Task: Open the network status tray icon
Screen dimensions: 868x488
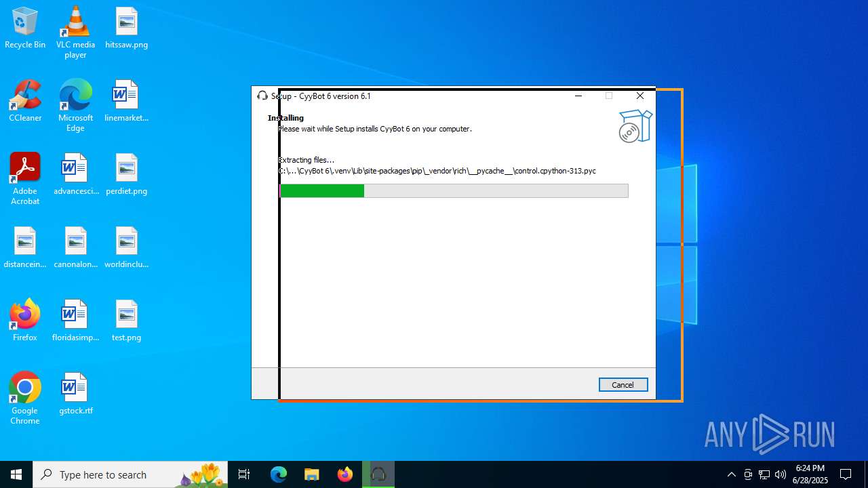Action: 764,474
